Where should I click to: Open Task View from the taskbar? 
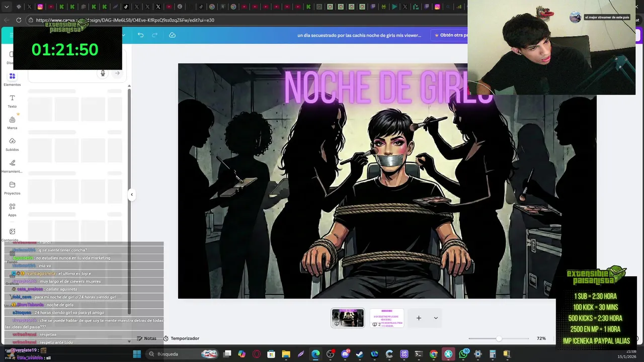pyautogui.click(x=227, y=354)
